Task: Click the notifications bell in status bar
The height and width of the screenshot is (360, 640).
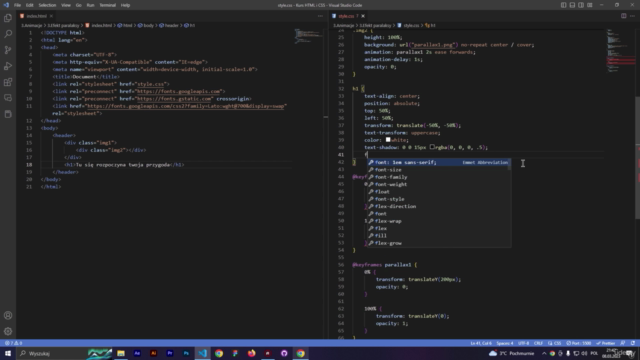Action: tap(633, 343)
